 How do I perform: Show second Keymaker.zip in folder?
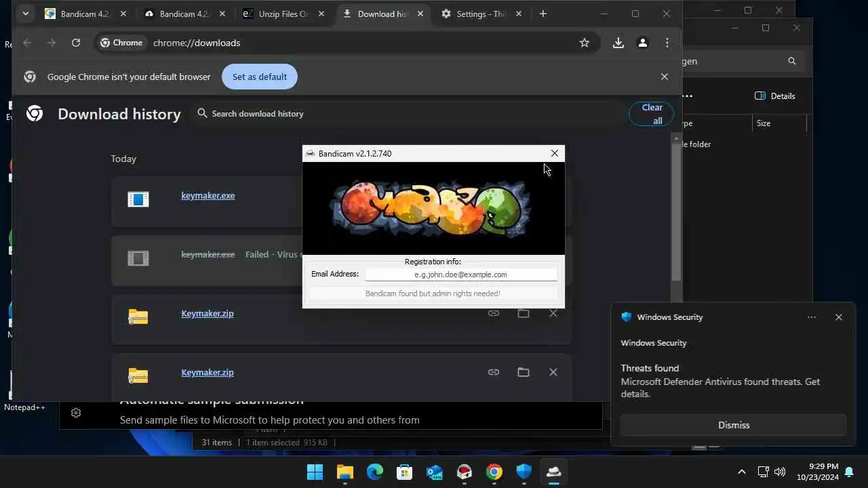click(524, 372)
